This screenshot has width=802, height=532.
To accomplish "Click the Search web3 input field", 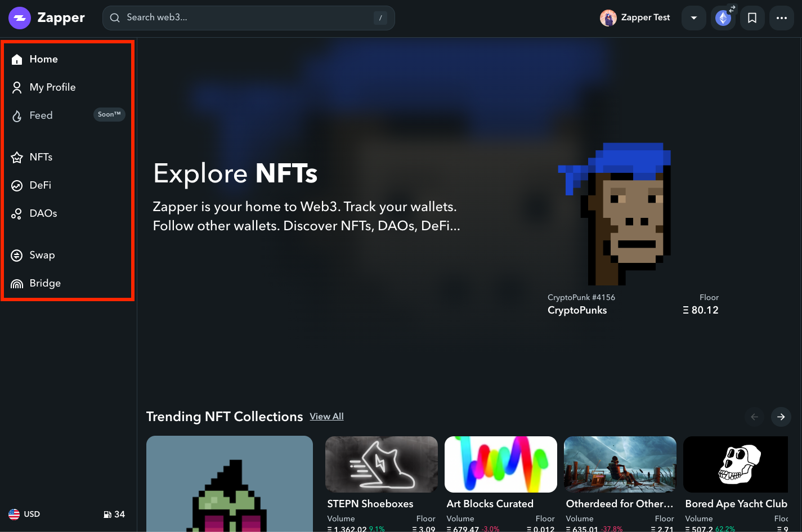I will 248,18.
